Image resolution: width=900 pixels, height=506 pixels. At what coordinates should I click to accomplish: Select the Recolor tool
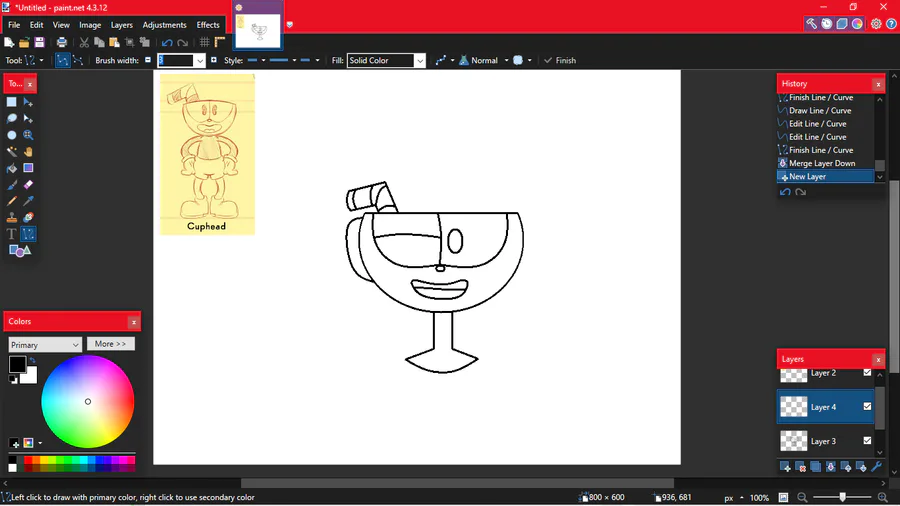click(x=28, y=217)
